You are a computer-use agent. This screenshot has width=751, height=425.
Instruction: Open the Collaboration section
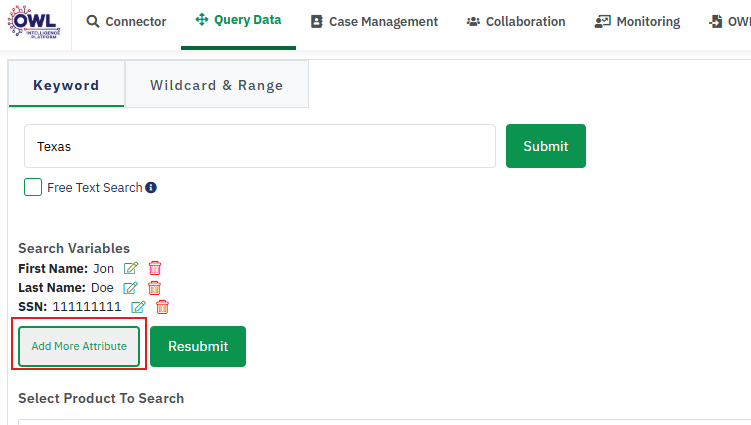pos(515,21)
